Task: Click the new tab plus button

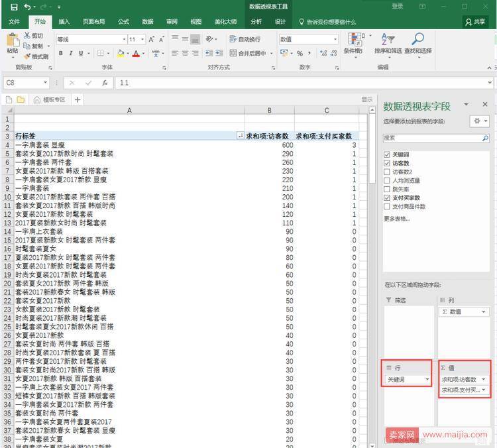Action: (78, 100)
